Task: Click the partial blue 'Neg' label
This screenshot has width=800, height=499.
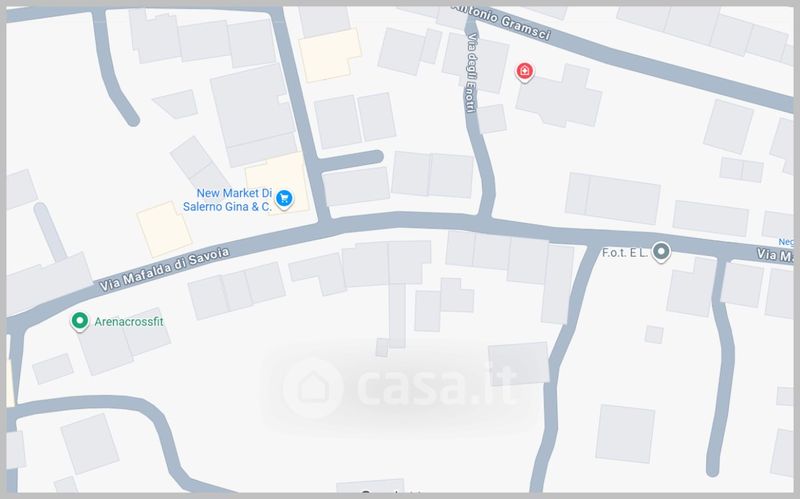Action: click(786, 242)
